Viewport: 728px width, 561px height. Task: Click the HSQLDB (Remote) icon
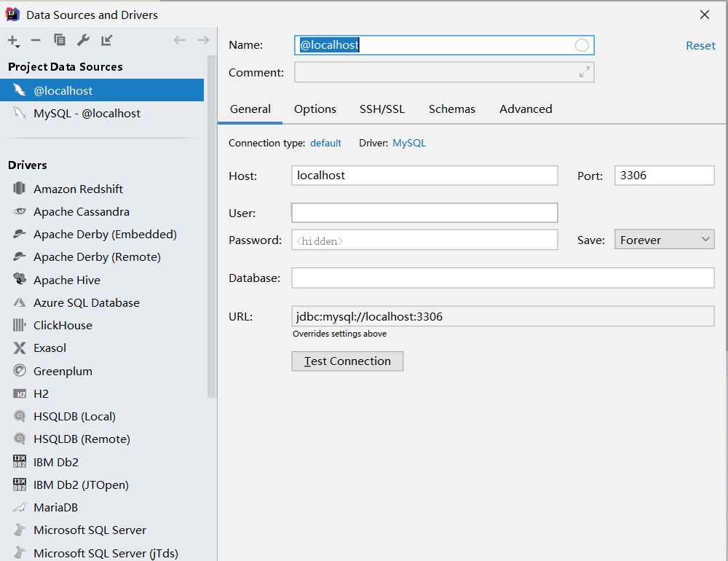[20, 439]
